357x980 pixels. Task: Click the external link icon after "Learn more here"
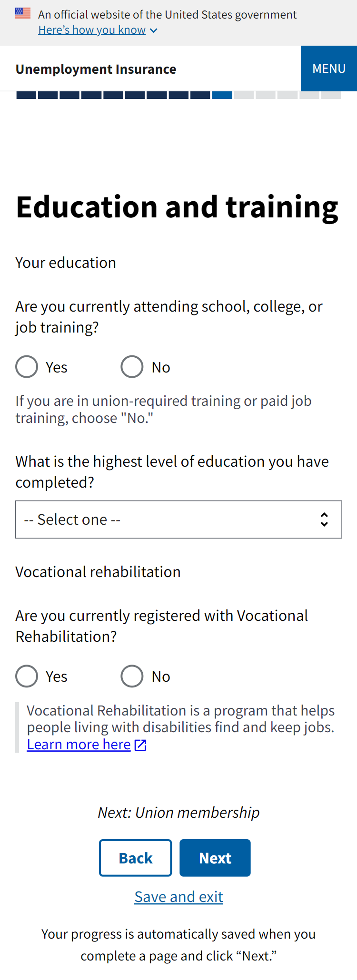click(x=140, y=745)
